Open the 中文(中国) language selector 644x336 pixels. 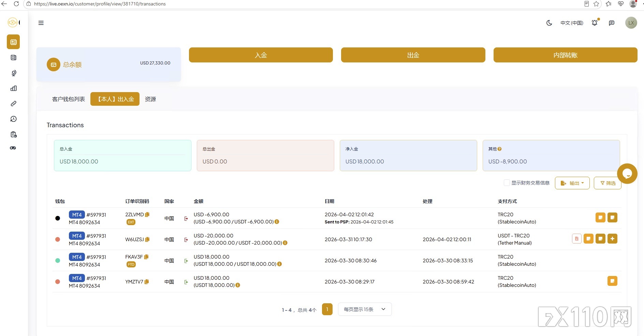572,23
